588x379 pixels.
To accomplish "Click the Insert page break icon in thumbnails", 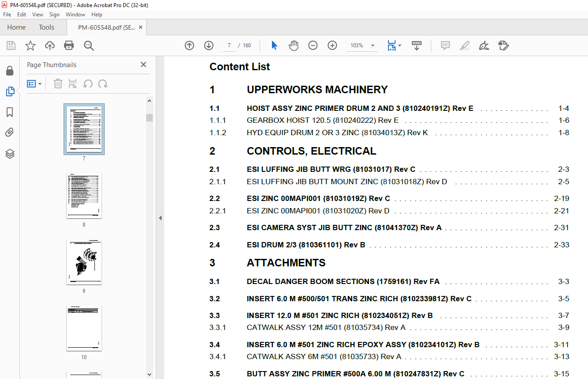I will pos(73,83).
